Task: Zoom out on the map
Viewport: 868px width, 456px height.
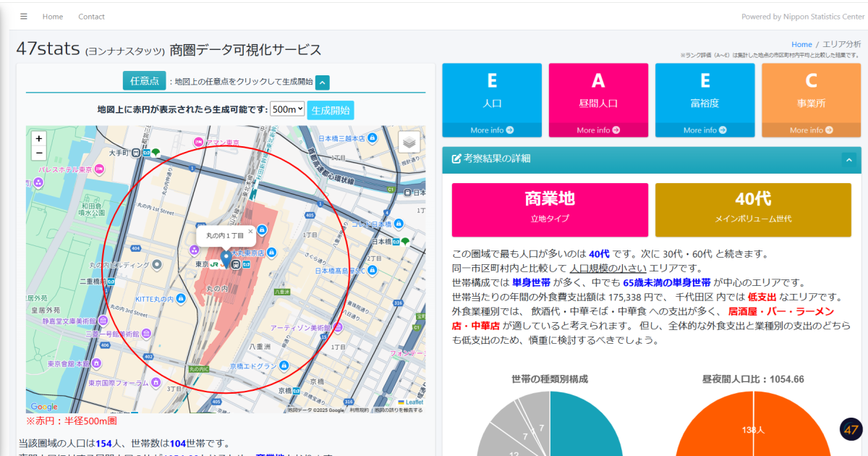Action: 38,153
